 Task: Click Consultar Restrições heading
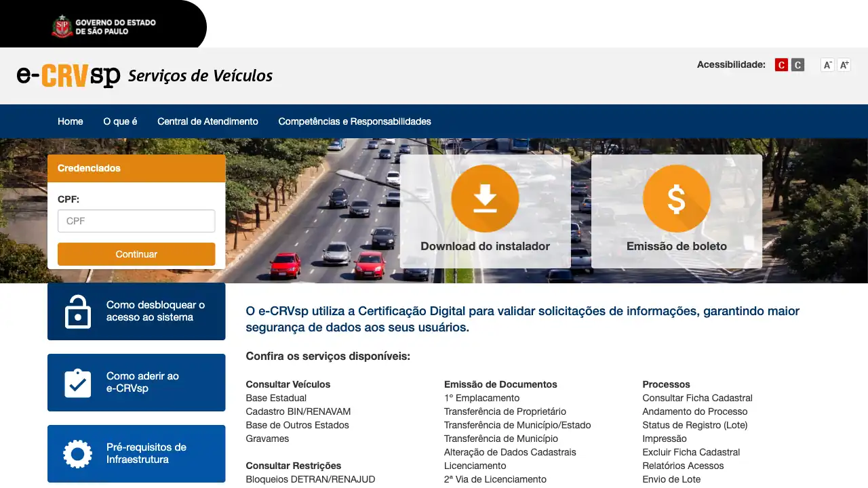[294, 466]
